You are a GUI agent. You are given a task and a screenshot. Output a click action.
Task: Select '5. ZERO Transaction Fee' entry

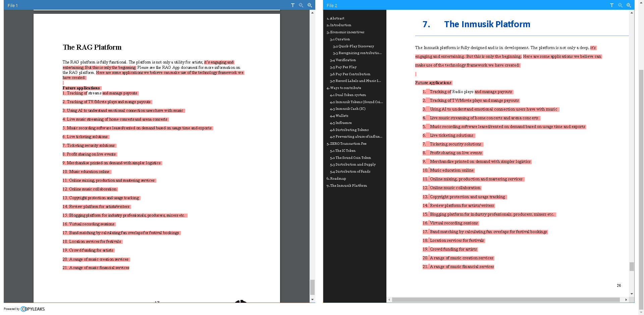tap(346, 144)
